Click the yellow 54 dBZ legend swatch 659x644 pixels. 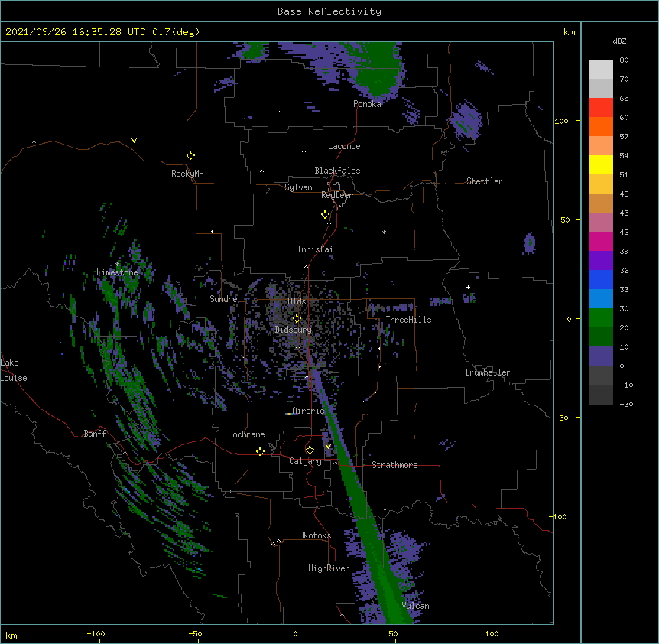tap(601, 164)
